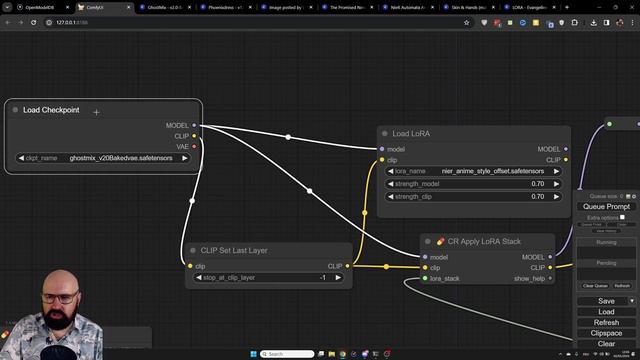Click the MODEL output port on Load LoRA
This screenshot has width=640, height=360.
566,149
